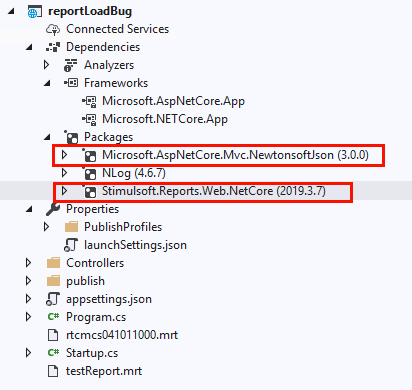This screenshot has height=390, width=412.
Task: Select Microsoft.NETCore.App text
Action: tap(165, 119)
